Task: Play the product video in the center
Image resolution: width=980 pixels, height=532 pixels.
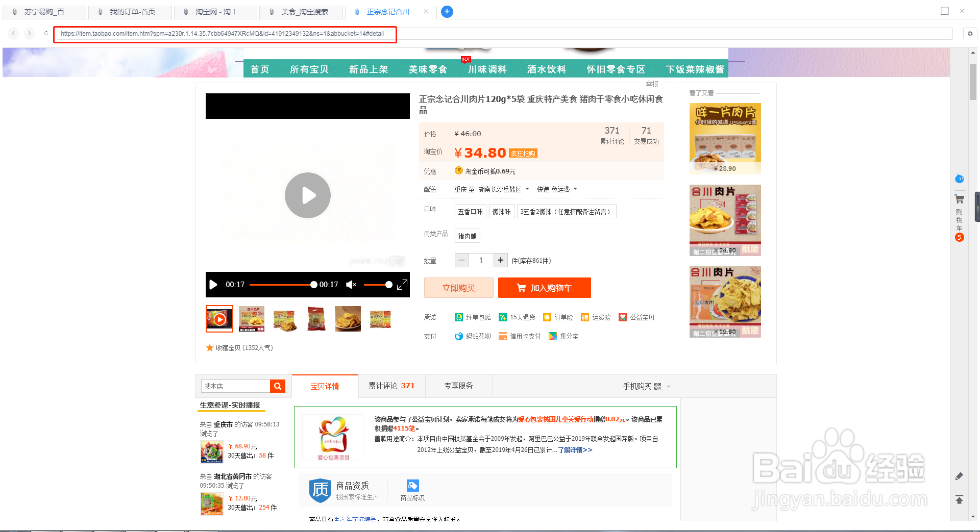Action: 307,195
